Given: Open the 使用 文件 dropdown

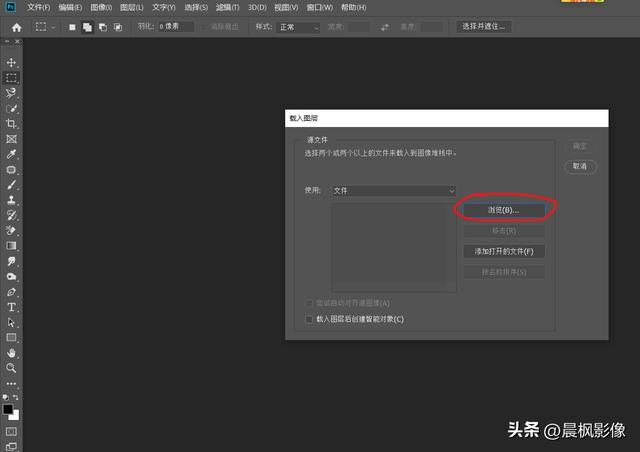Looking at the screenshot, I should point(393,191).
